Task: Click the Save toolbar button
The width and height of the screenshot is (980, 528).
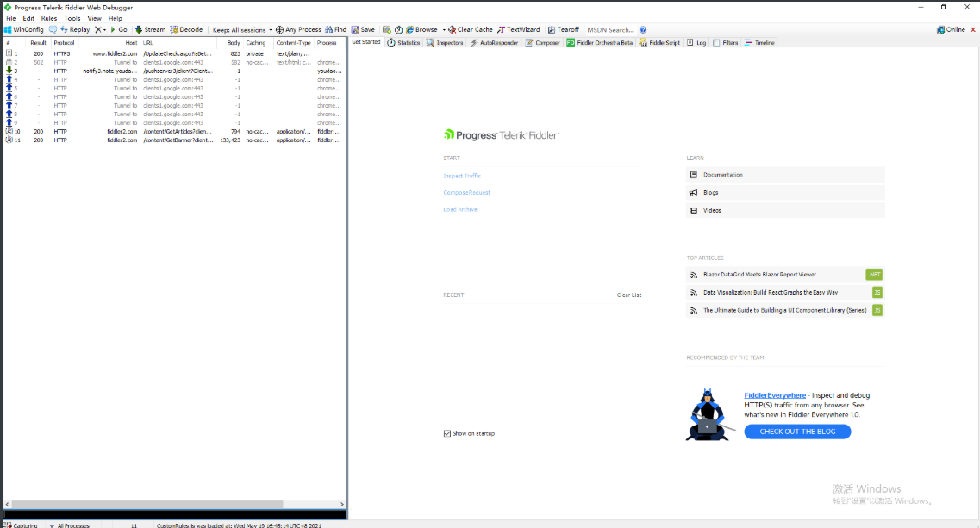Action: [x=363, y=29]
